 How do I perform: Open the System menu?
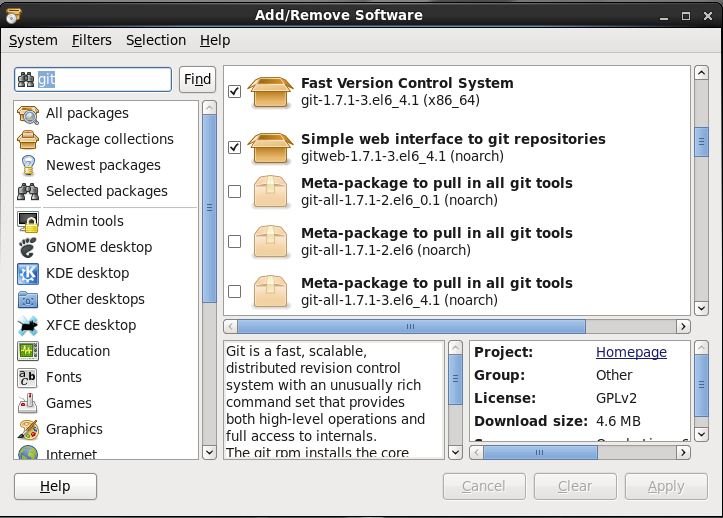point(33,41)
